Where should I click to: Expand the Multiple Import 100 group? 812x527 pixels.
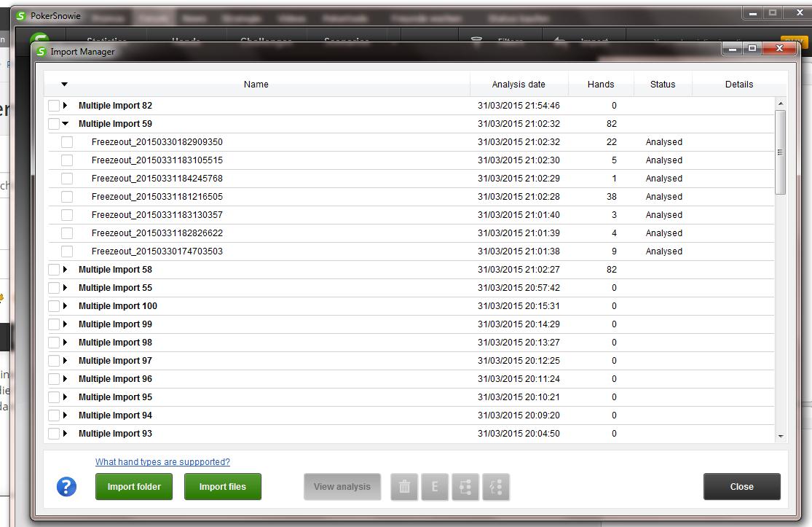pyautogui.click(x=66, y=305)
